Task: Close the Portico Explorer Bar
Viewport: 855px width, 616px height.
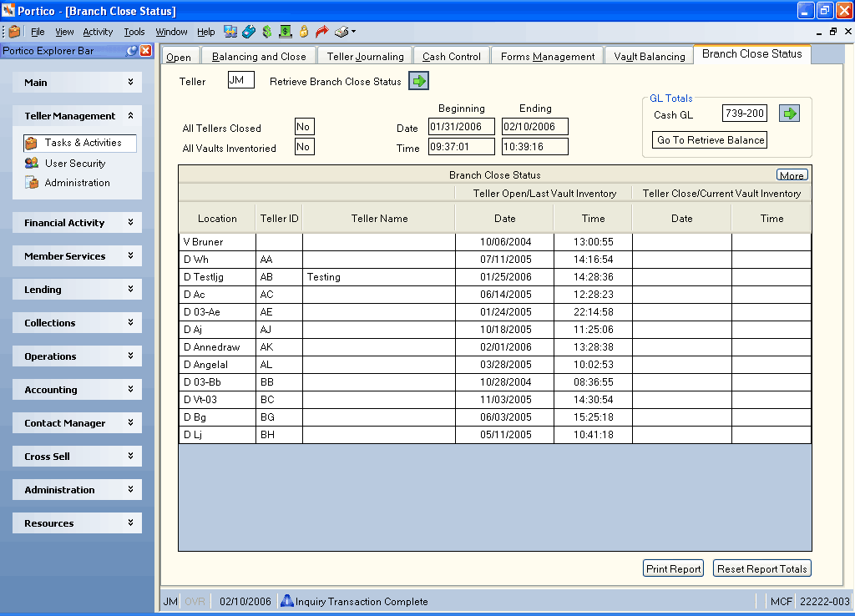Action: point(145,51)
